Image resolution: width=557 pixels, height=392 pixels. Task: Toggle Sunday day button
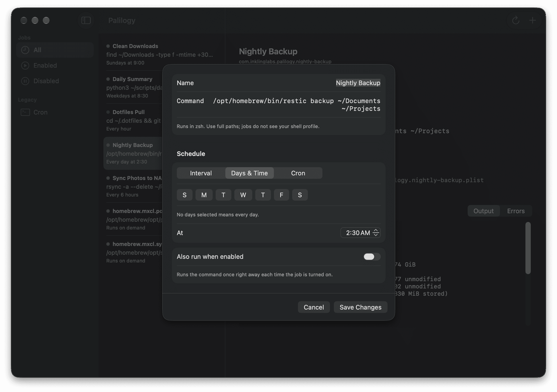click(x=185, y=195)
